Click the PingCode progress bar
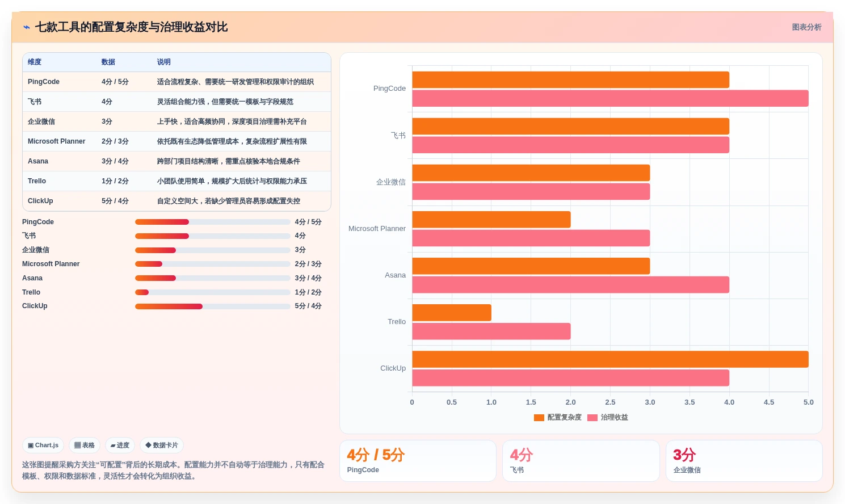Image resolution: width=845 pixels, height=504 pixels. (213, 222)
